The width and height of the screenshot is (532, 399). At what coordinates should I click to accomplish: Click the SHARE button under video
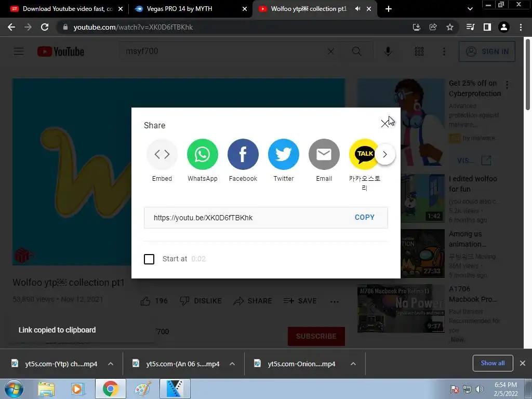tap(253, 301)
